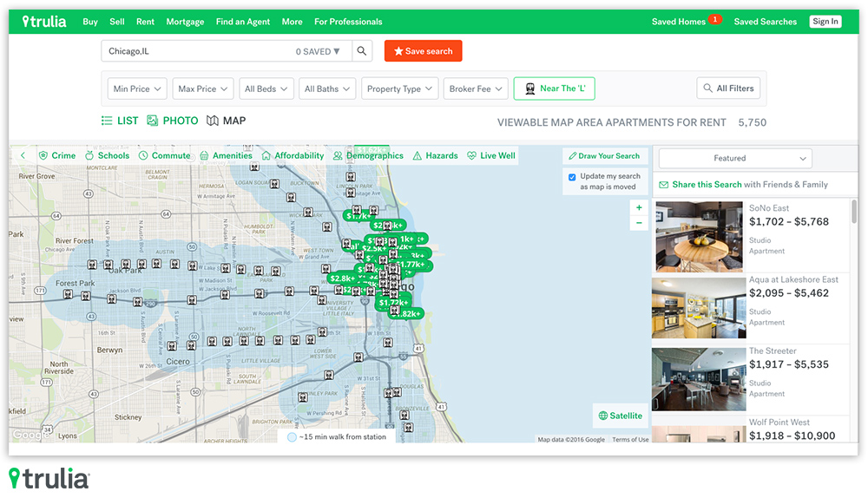Open Aqua at Lakeshore East photo
The image size is (868, 498).
(699, 308)
